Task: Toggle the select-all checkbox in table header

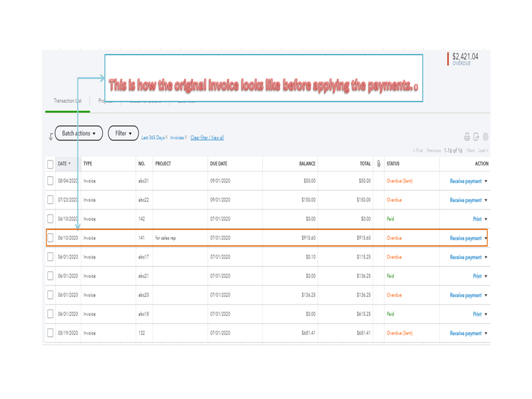Action: (x=50, y=163)
